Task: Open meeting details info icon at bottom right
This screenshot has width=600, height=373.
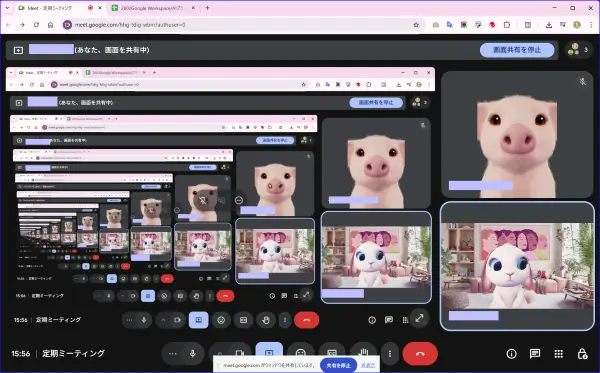Action: (x=511, y=354)
